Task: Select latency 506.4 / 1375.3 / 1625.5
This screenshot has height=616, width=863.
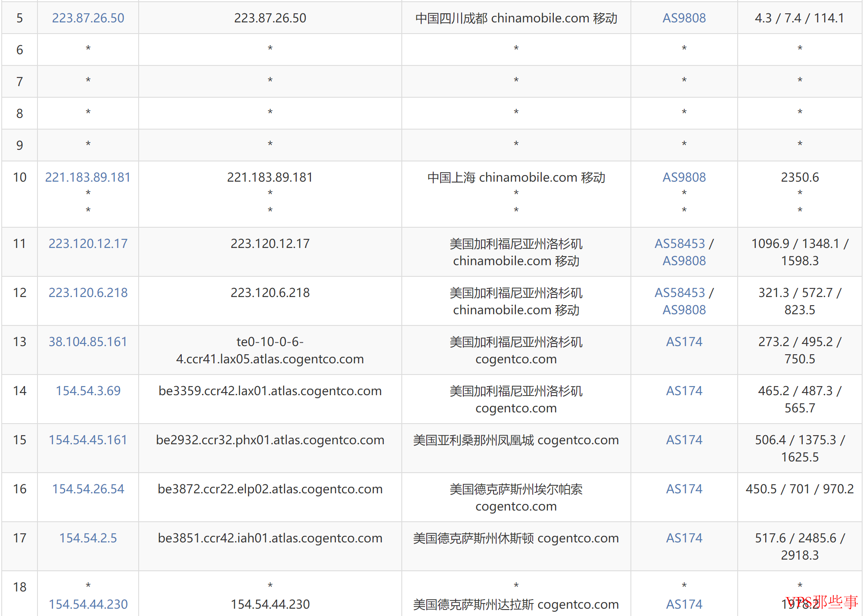Action: point(800,449)
